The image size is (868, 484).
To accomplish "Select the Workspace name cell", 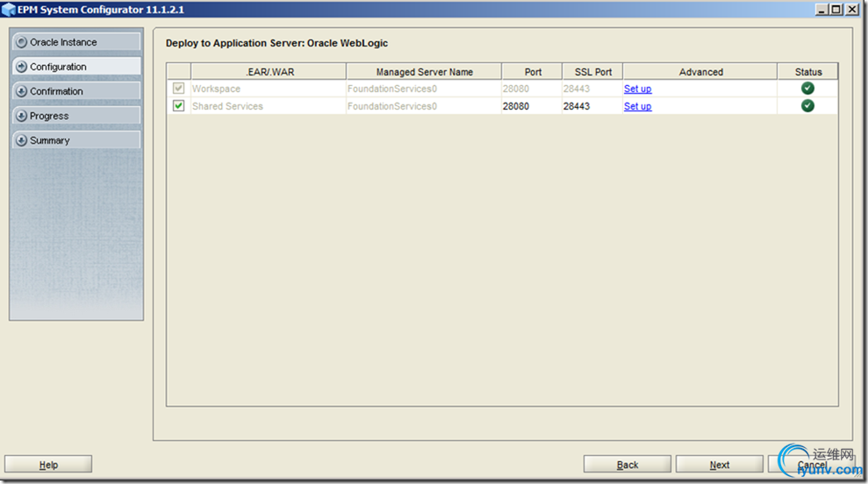I will 269,89.
